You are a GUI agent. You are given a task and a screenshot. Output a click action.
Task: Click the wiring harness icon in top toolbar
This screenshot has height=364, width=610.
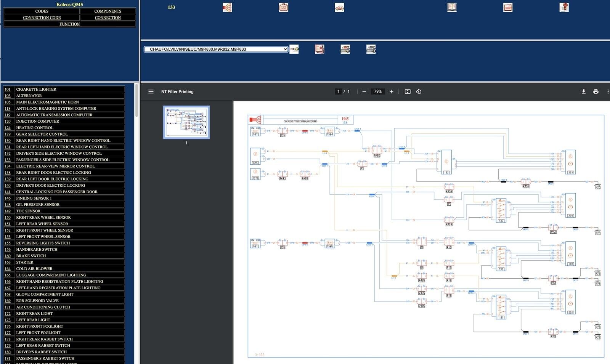tap(227, 7)
